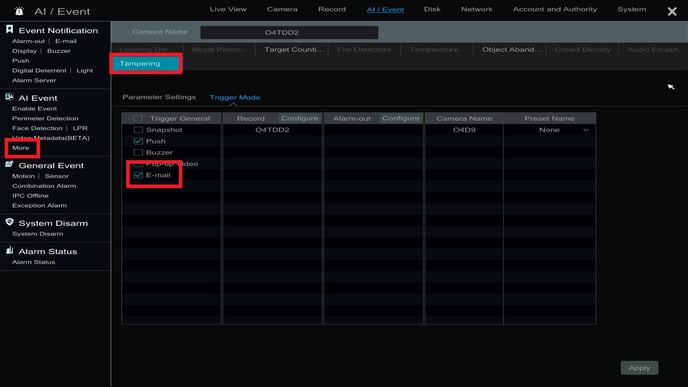
Task: Open the Camera menu
Action: click(x=282, y=9)
